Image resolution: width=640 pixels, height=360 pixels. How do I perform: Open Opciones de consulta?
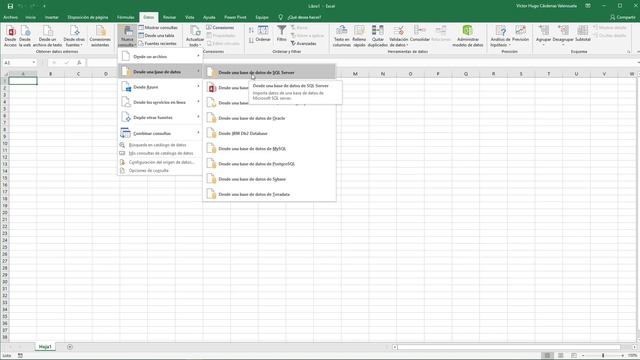[160, 170]
